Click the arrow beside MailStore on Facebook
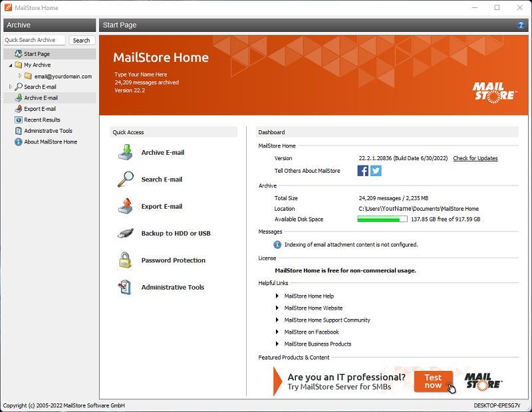The width and height of the screenshot is (532, 412). tap(277, 332)
